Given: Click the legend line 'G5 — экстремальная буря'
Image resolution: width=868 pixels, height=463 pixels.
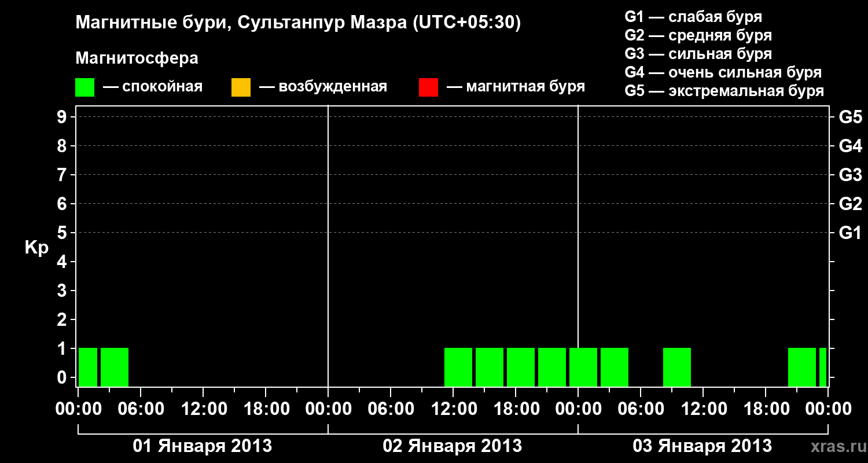Looking at the screenshot, I should point(724,91).
